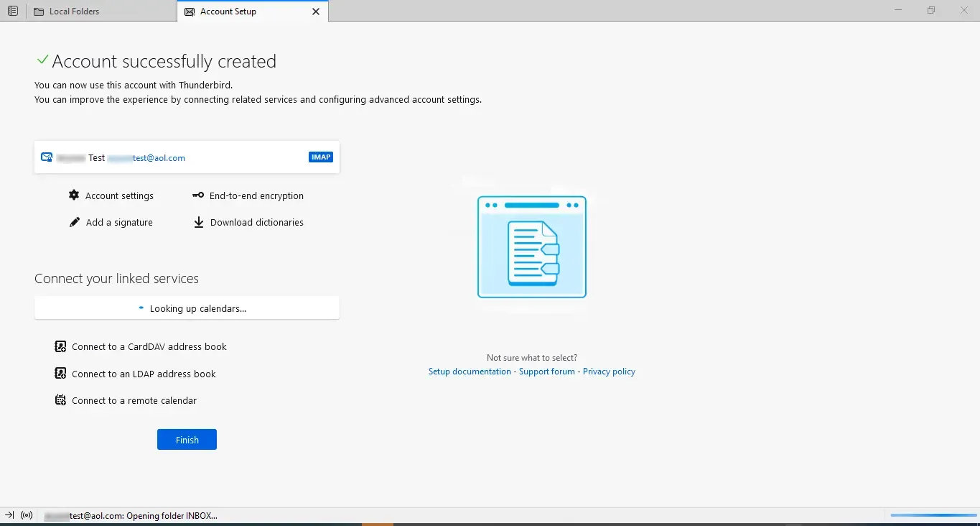Viewport: 980px width, 526px height.
Task: Click the LDAP address book icon
Action: coord(60,374)
